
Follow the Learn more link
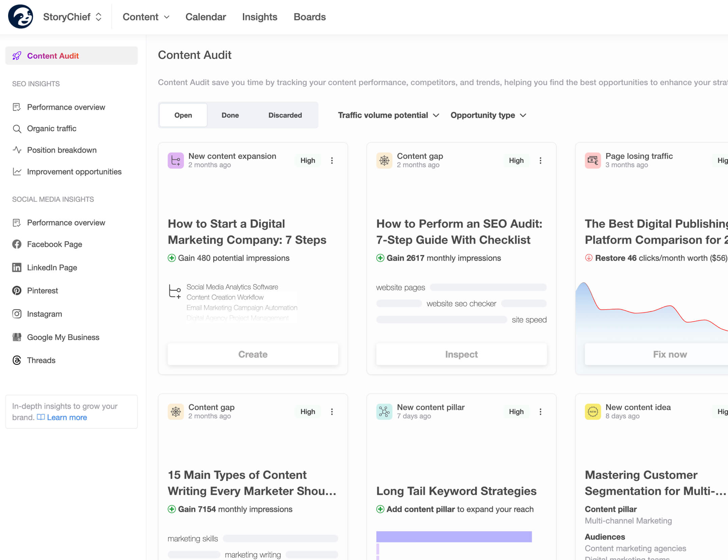coord(67,417)
